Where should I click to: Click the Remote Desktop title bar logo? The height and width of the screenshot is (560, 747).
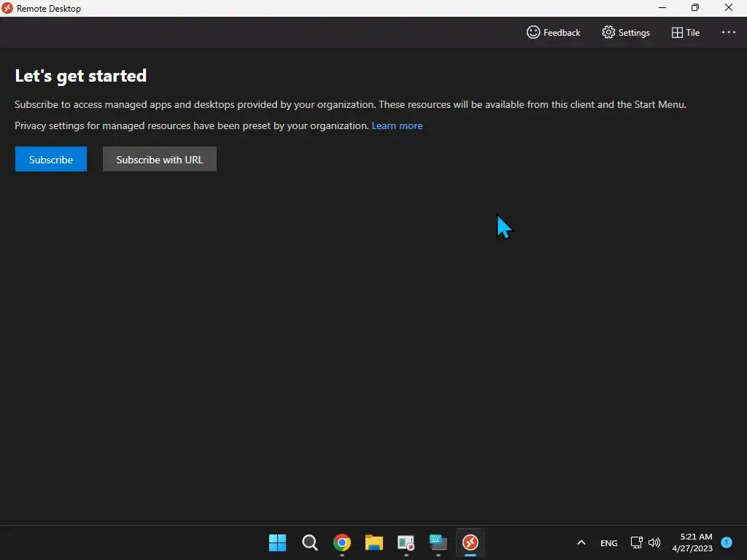(7, 8)
